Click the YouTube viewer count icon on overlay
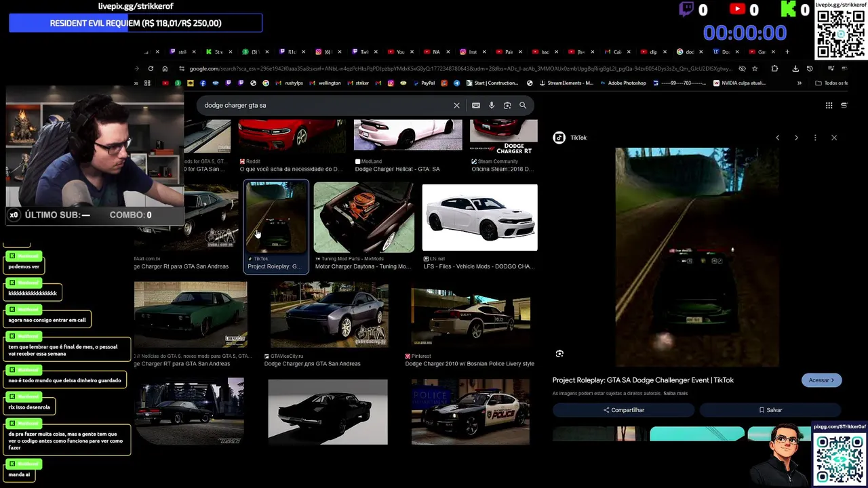Image resolution: width=868 pixels, height=488 pixels. [x=737, y=9]
